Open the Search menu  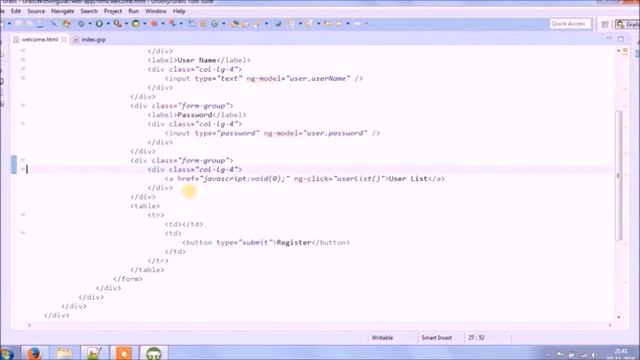click(89, 11)
